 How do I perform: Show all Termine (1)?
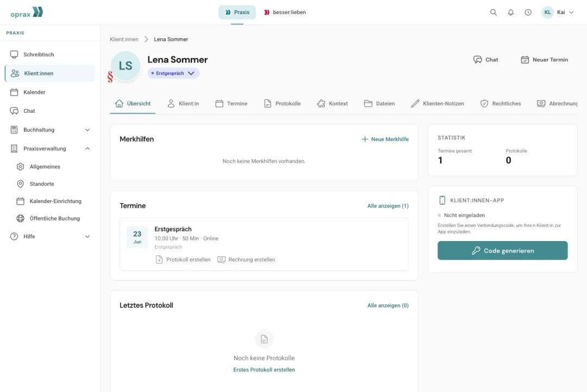(388, 206)
